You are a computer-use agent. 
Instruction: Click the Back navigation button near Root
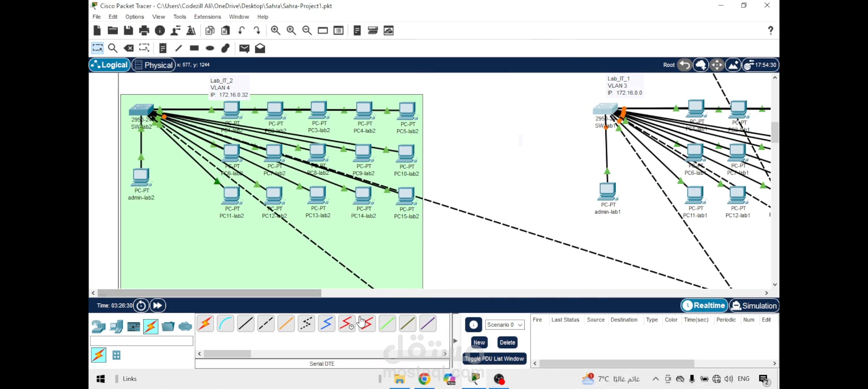coord(684,65)
